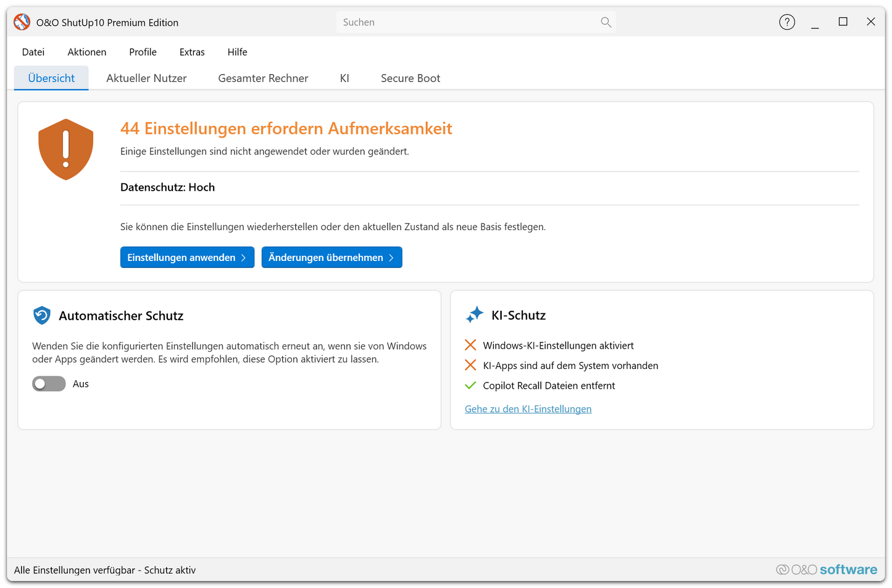Image resolution: width=892 pixels, height=588 pixels.
Task: Click the Änderungen übernehmen button
Action: coord(331,257)
